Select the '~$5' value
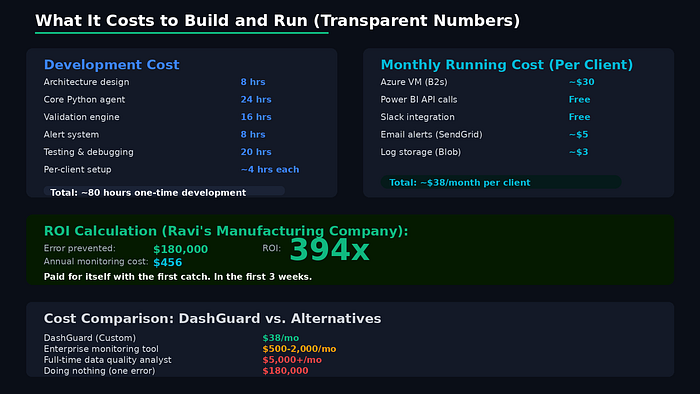The width and height of the screenshot is (700, 394). click(578, 134)
